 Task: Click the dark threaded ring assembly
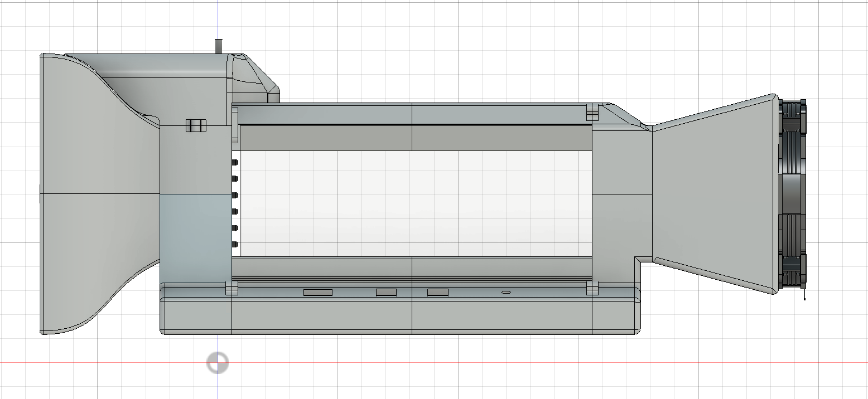coord(792,195)
